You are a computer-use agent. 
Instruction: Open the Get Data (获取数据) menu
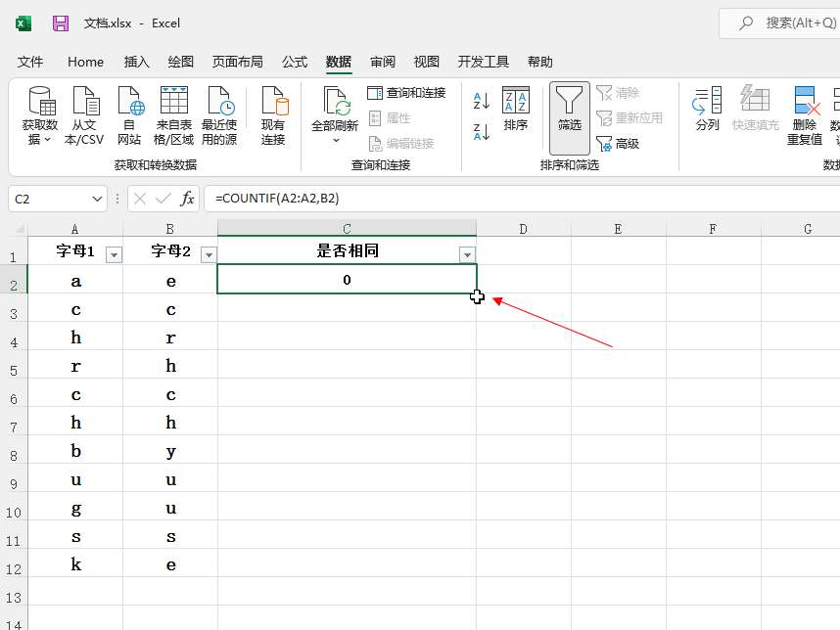40,115
